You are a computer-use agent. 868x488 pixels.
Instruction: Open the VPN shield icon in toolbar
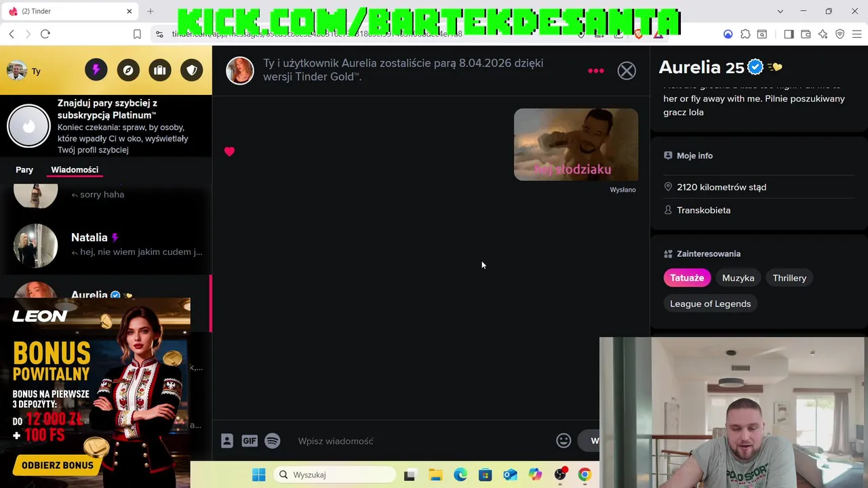click(x=840, y=34)
